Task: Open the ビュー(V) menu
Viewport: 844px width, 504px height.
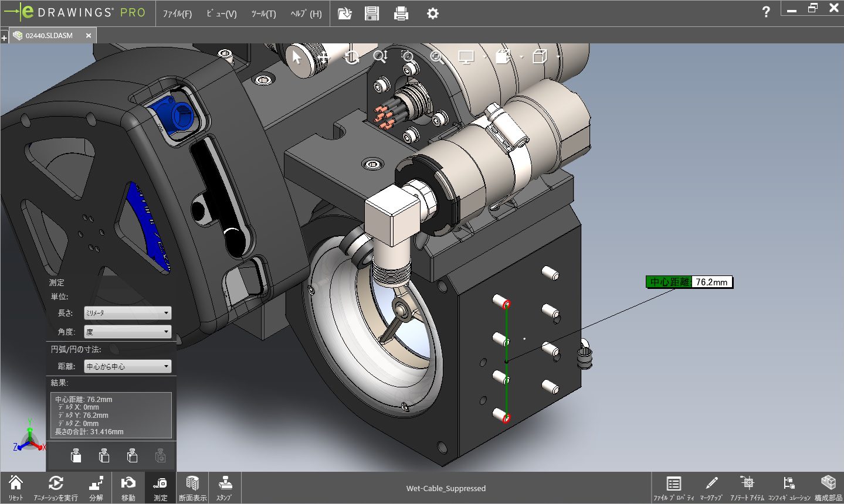Action: point(221,13)
